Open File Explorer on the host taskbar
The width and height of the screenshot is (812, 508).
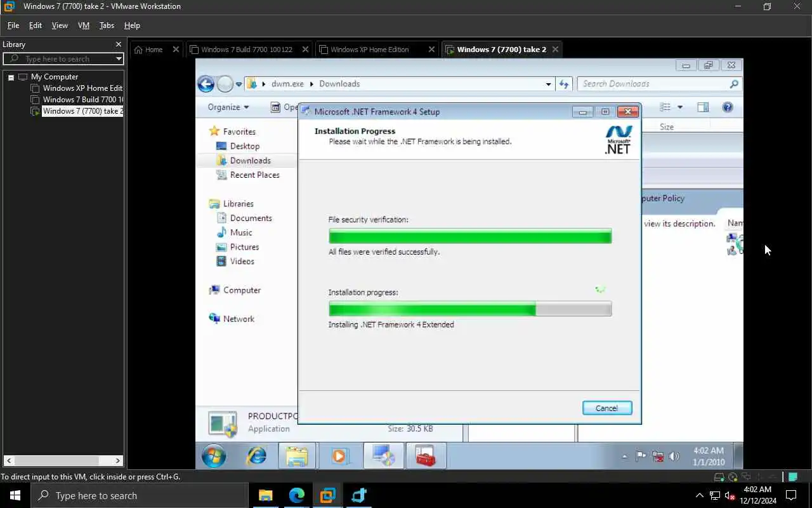[265, 495]
